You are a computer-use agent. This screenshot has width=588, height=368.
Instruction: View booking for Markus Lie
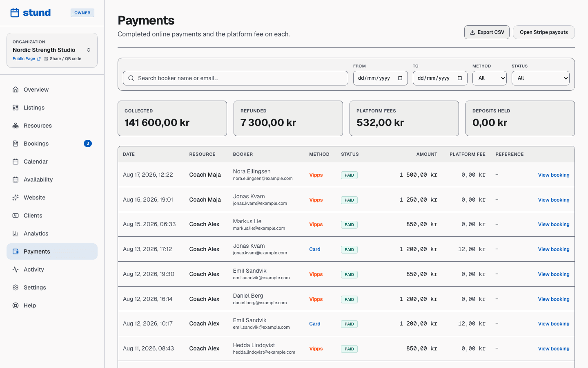pos(554,224)
